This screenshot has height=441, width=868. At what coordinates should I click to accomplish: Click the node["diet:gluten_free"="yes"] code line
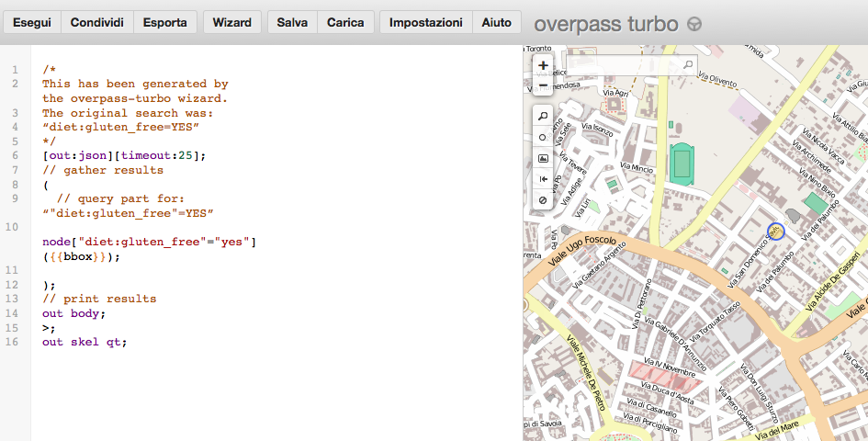tap(149, 242)
